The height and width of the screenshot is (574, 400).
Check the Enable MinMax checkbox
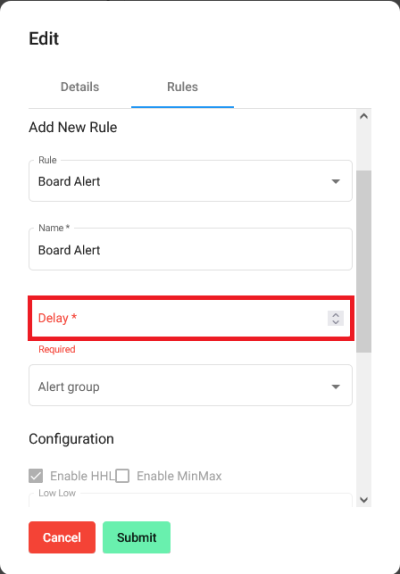coord(122,476)
